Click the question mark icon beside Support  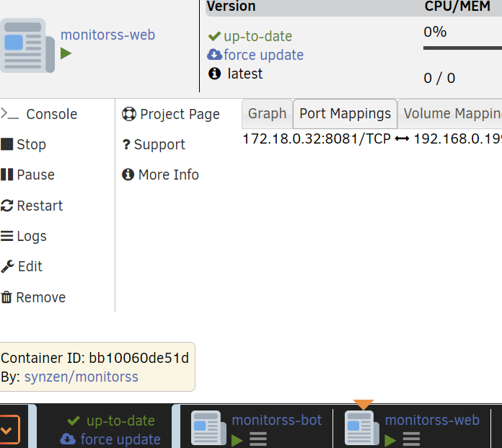tap(126, 144)
